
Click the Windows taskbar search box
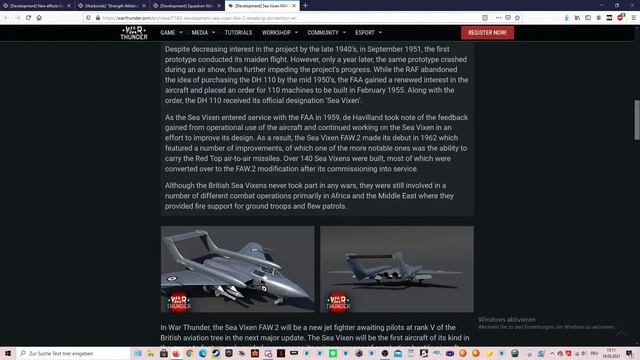[73, 353]
